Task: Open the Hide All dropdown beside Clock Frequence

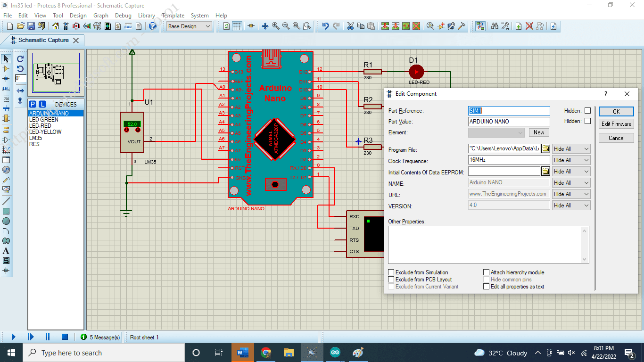Action: click(x=571, y=160)
